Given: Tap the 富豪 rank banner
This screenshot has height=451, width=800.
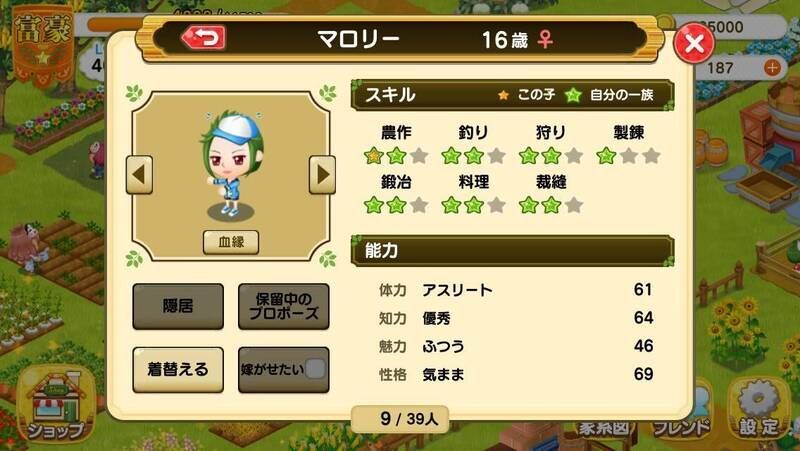Looking at the screenshot, I should click(43, 47).
